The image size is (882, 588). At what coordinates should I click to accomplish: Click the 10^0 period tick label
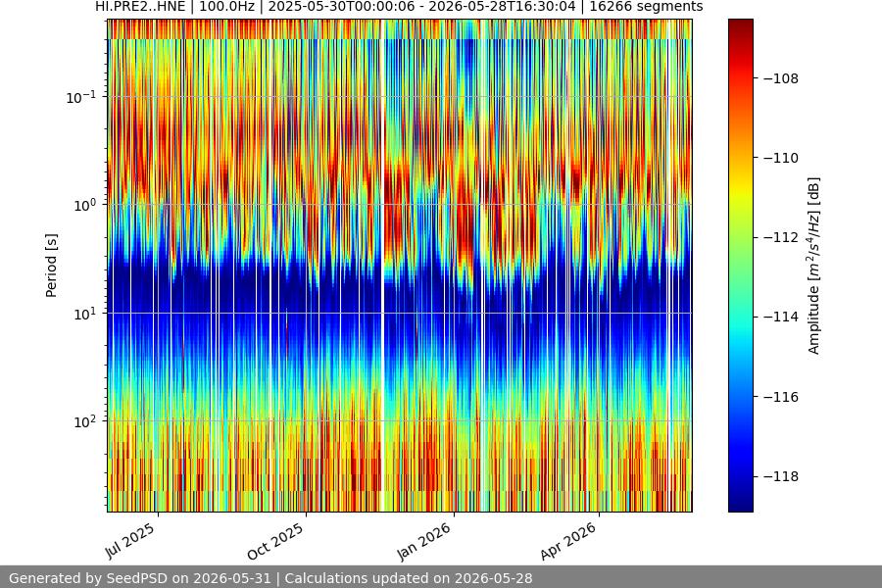84,206
